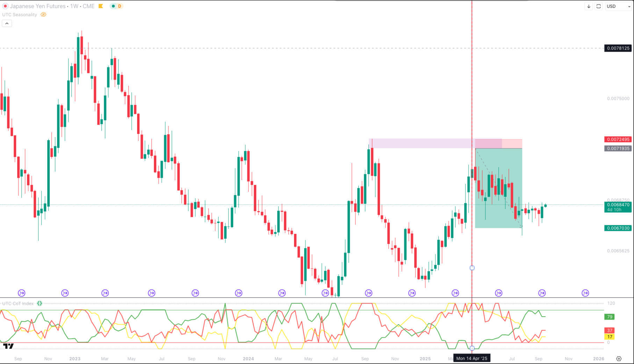Open the USD currency dropdown

(x=618, y=6)
